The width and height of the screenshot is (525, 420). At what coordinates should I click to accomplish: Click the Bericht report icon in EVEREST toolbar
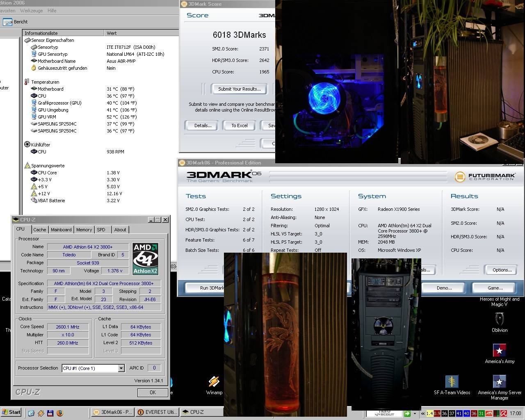coord(7,22)
